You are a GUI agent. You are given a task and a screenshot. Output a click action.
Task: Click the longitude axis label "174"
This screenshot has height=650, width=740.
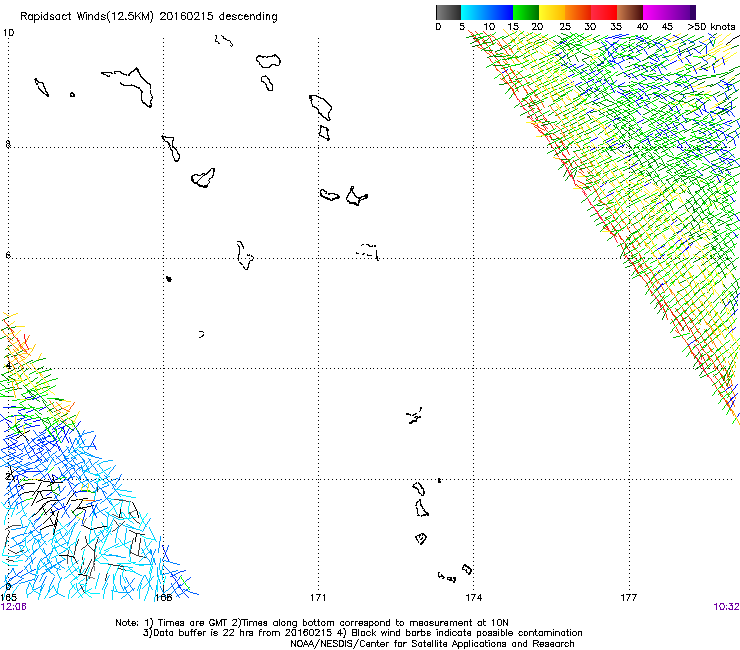click(x=473, y=598)
